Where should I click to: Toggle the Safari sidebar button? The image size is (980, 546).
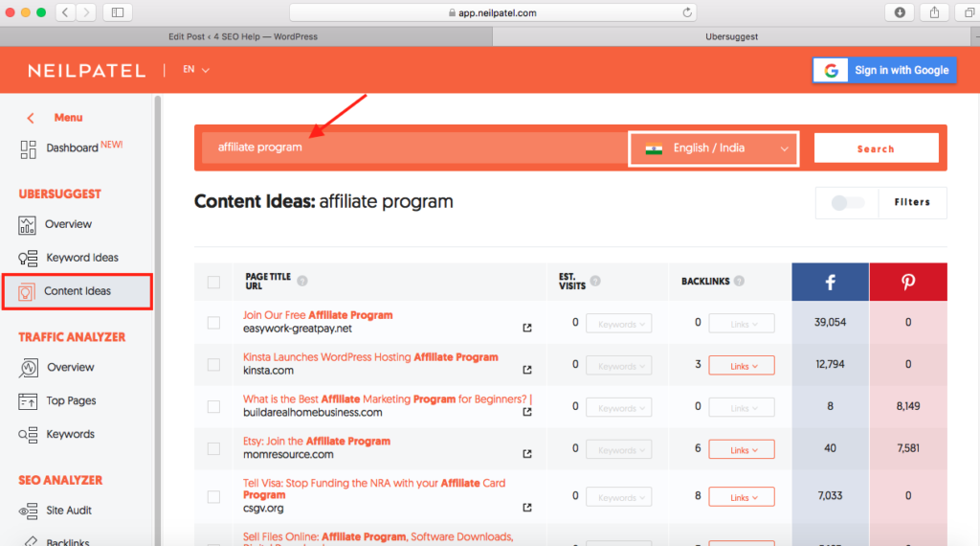click(x=118, y=12)
